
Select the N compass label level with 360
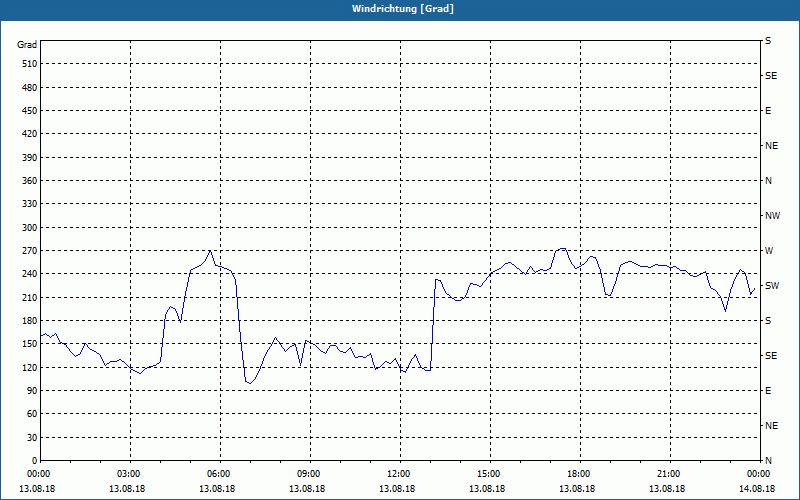tap(768, 181)
